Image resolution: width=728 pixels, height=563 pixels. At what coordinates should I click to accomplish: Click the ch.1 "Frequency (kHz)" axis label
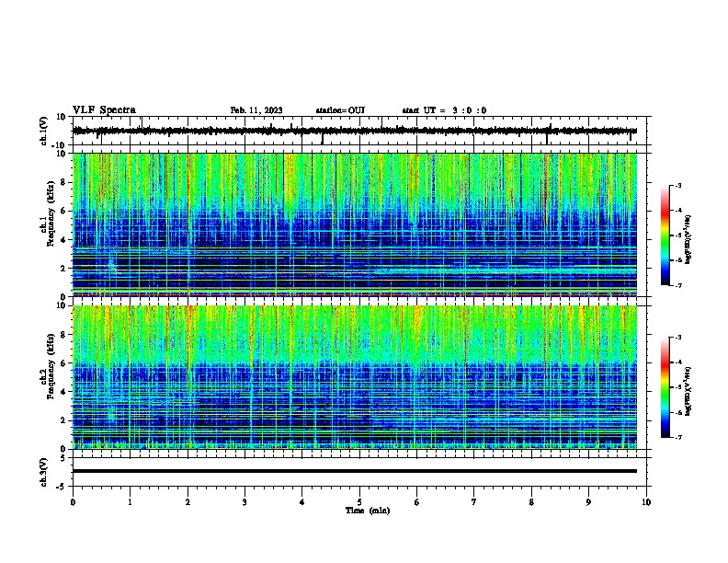pos(51,213)
